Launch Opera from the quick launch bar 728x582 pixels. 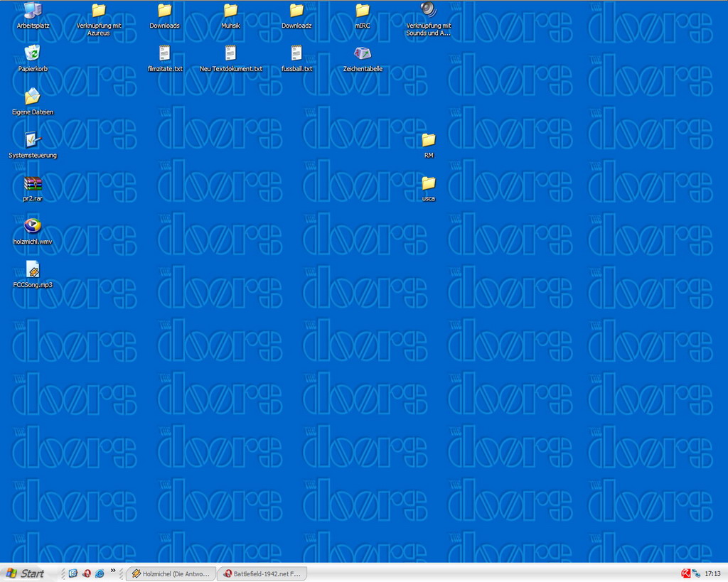pos(86,573)
